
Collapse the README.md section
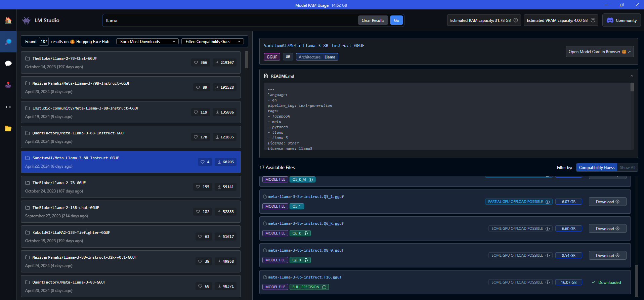point(632,76)
